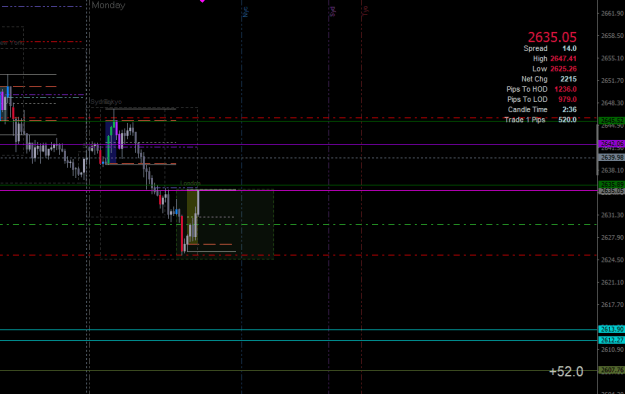Viewport: 625px width, 394px height.
Task: Select the olive 2607.76 price label
Action: coord(611,370)
